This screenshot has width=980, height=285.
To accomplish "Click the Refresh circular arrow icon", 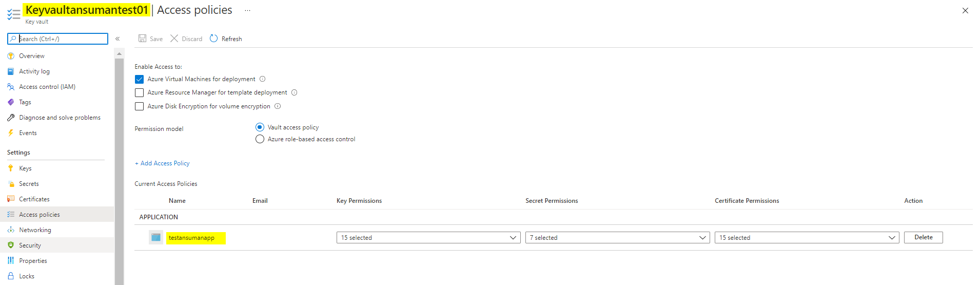I will [214, 39].
